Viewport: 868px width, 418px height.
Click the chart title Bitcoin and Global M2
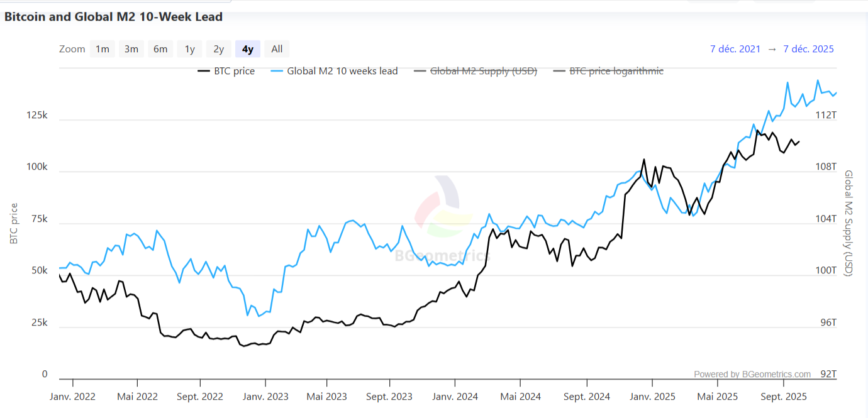(112, 16)
